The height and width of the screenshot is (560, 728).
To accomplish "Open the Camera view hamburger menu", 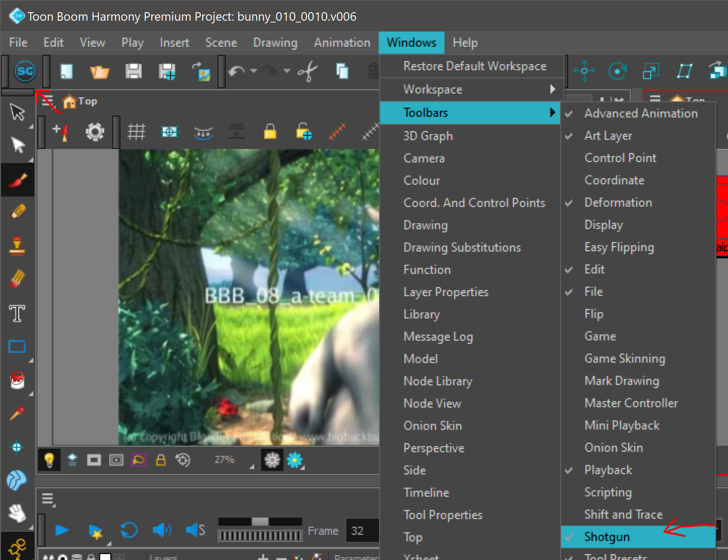I will pos(48,101).
